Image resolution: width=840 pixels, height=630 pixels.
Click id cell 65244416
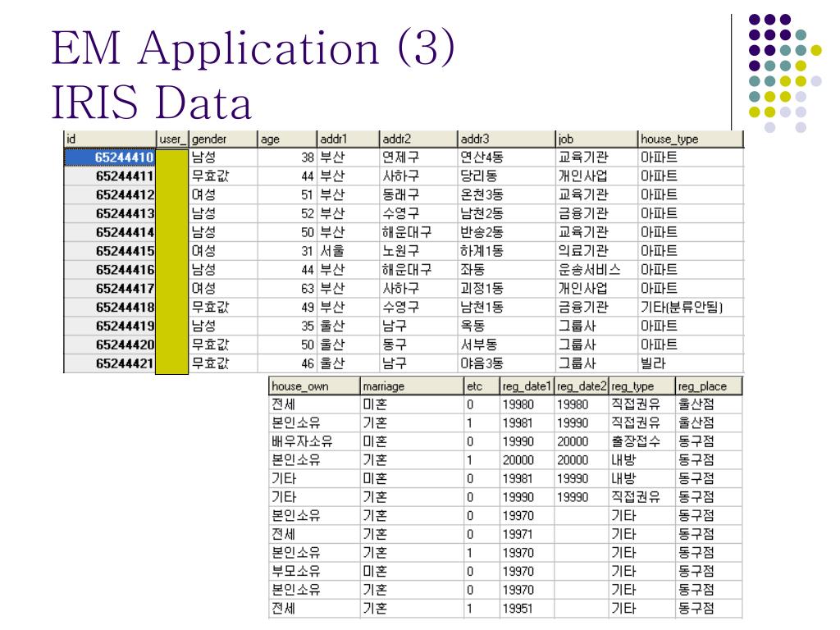(110, 270)
